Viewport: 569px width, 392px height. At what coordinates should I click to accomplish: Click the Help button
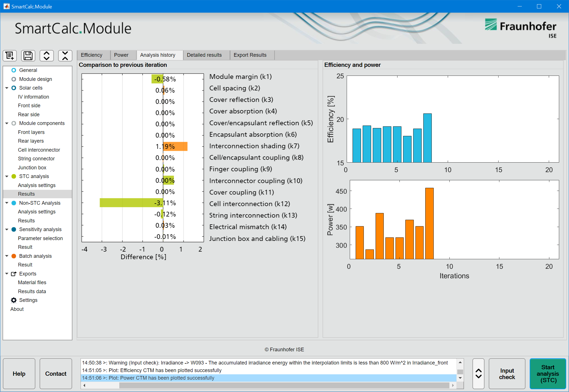(19, 374)
